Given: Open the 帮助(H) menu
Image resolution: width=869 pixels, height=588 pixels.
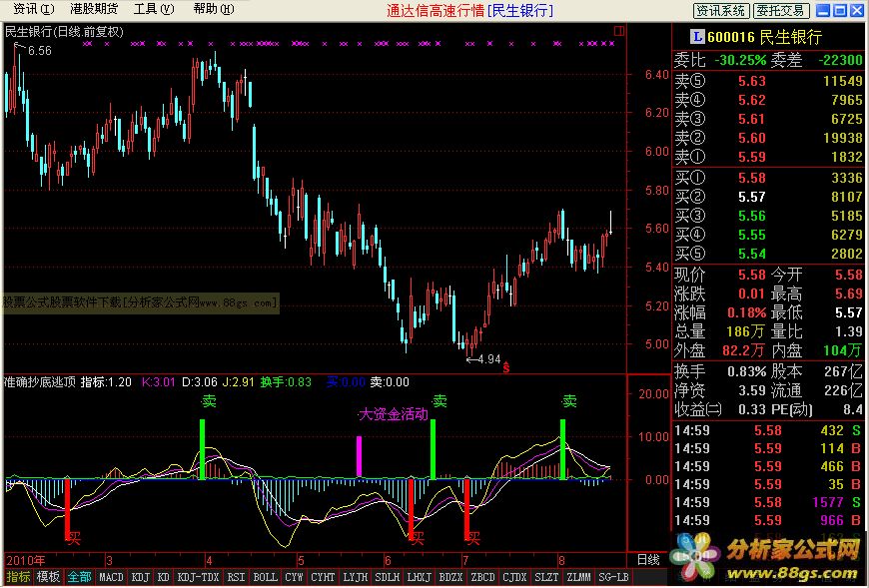Looking at the screenshot, I should (x=214, y=9).
